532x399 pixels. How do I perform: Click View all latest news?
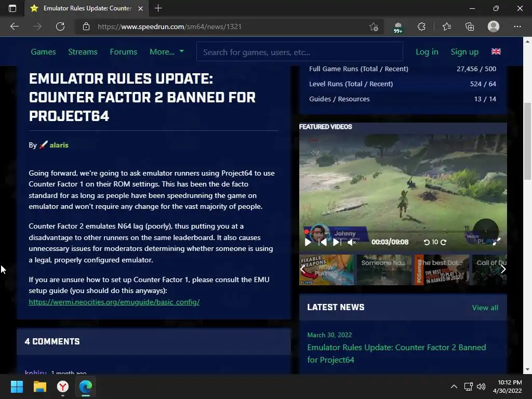(x=485, y=308)
